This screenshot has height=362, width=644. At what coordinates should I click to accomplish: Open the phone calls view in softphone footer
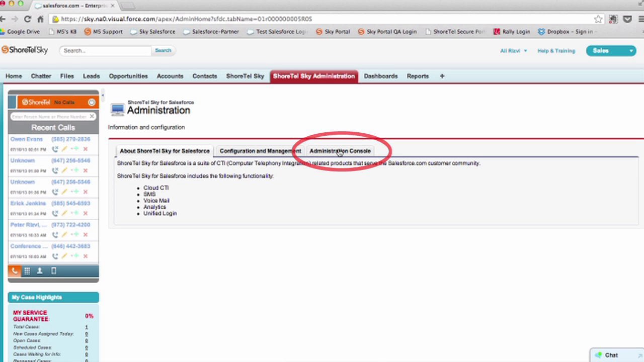(x=14, y=271)
